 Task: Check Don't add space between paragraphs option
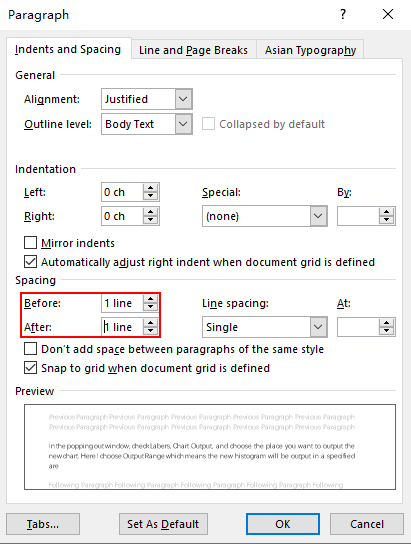pyautogui.click(x=30, y=349)
